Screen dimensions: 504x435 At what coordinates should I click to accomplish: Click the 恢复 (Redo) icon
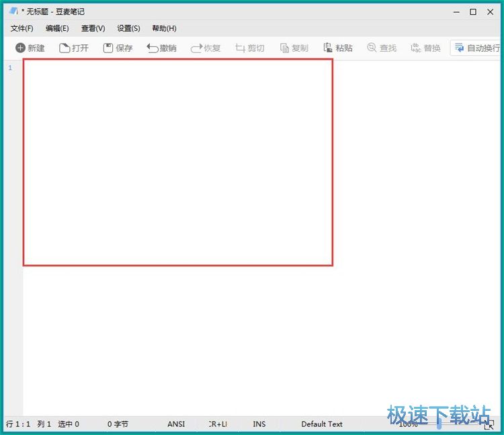click(x=206, y=48)
